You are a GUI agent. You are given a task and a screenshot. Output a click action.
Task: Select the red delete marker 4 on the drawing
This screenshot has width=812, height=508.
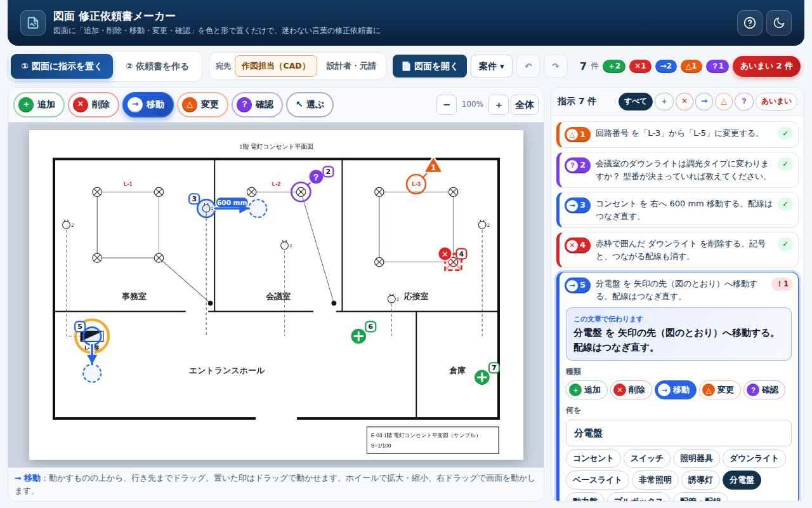[x=445, y=254]
